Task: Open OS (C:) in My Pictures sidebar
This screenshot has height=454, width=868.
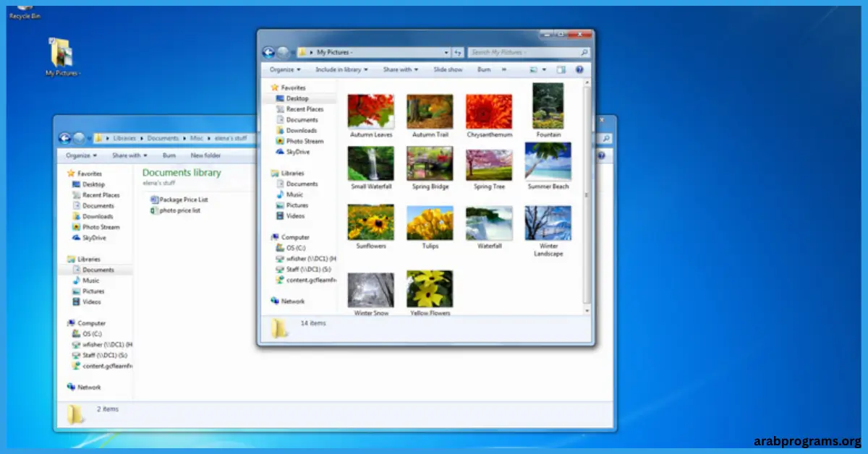Action: coord(290,248)
